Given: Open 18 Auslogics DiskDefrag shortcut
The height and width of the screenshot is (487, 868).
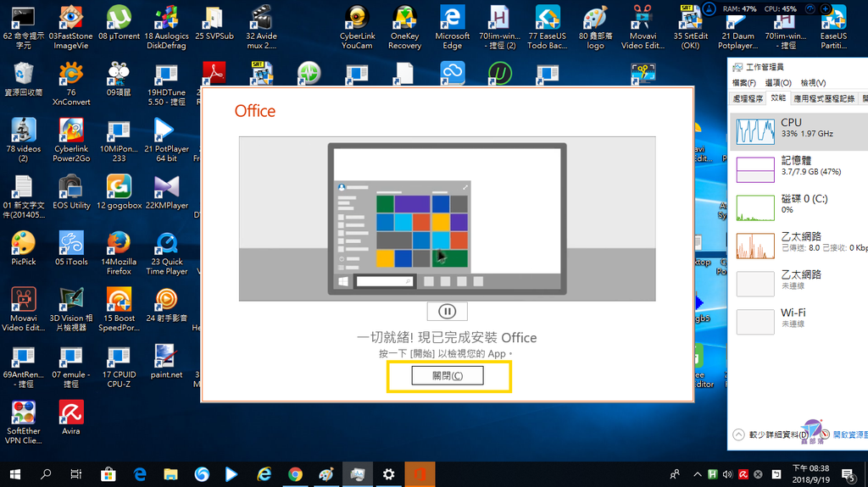Looking at the screenshot, I should [x=166, y=26].
